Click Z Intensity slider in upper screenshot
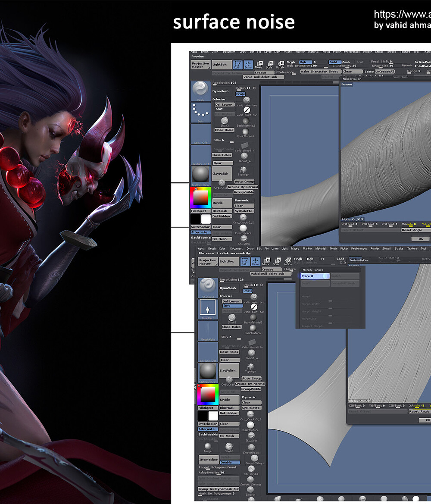431x504 pixels. tap(344, 66)
